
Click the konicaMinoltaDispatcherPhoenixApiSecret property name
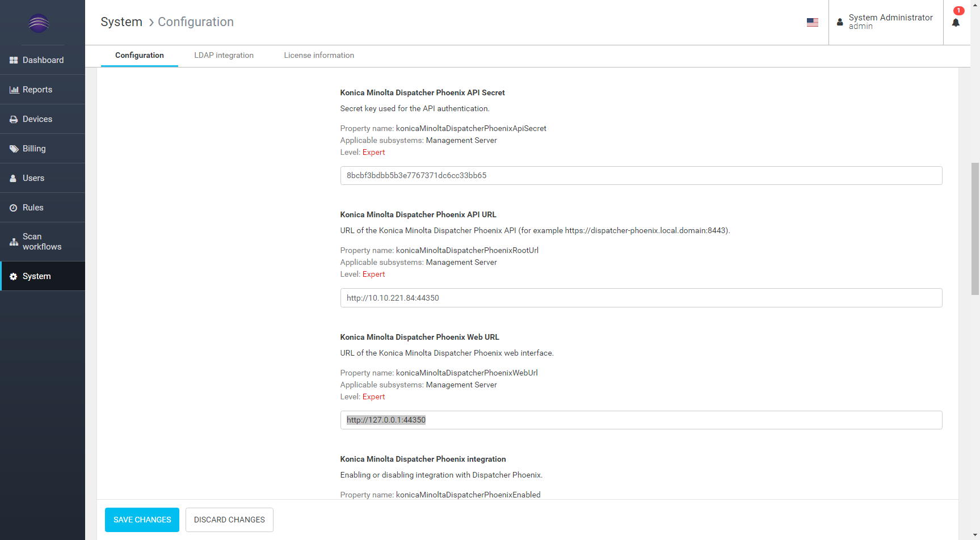[x=471, y=128]
